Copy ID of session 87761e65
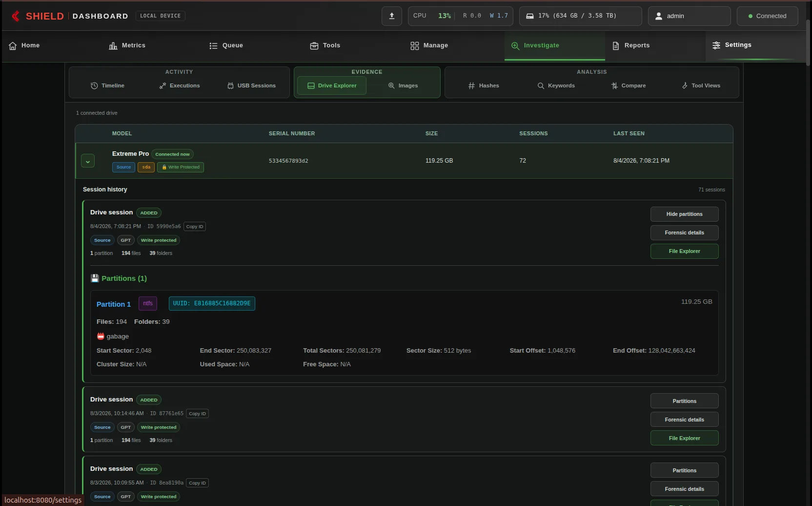Image resolution: width=812 pixels, height=506 pixels. pos(198,414)
